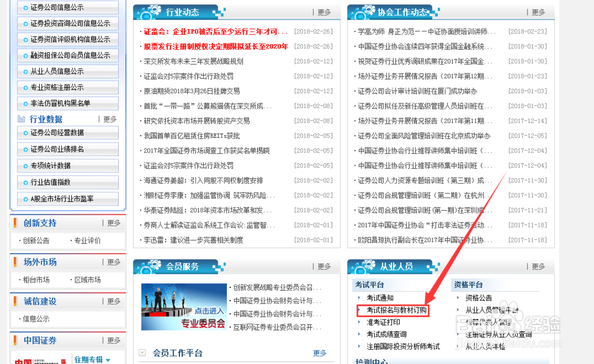594x364 pixels.
Task: Open 创新公告 link
Action: pyautogui.click(x=36, y=240)
